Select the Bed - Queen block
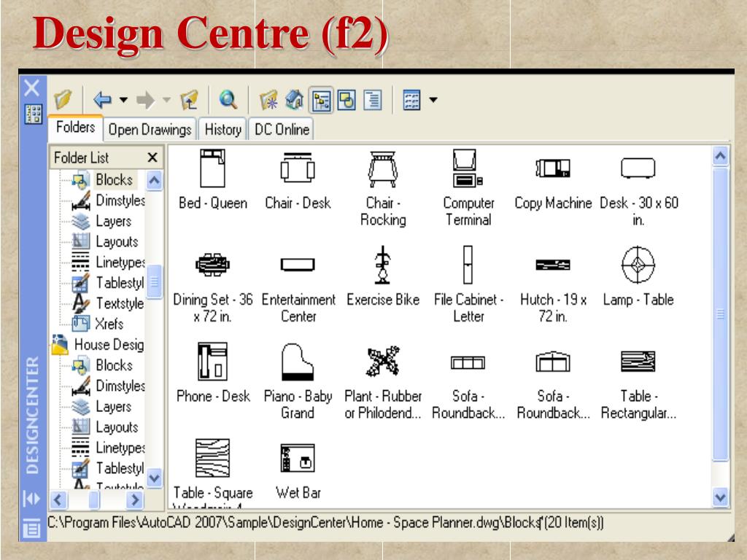Screen dimensions: 747x560 pyautogui.click(x=212, y=180)
